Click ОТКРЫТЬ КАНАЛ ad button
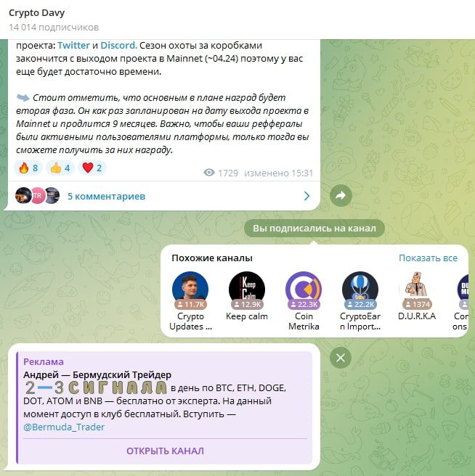This screenshot has width=475, height=476. (x=165, y=451)
